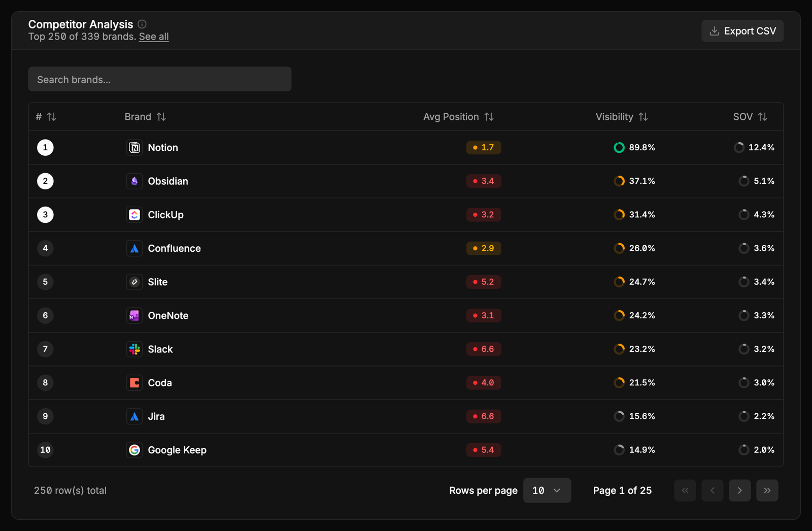Viewport: 812px width, 531px height.
Task: Click the Obsidian brand name
Action: pyautogui.click(x=168, y=181)
